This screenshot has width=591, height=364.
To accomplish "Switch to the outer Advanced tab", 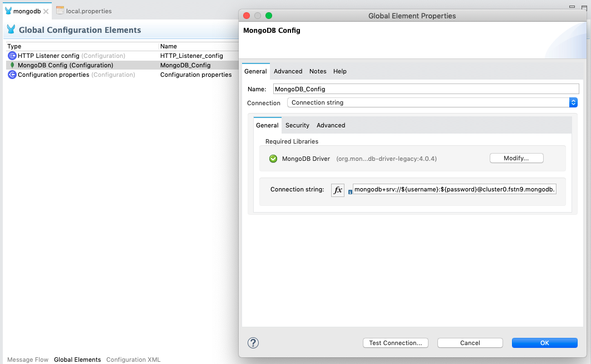I will [x=288, y=71].
